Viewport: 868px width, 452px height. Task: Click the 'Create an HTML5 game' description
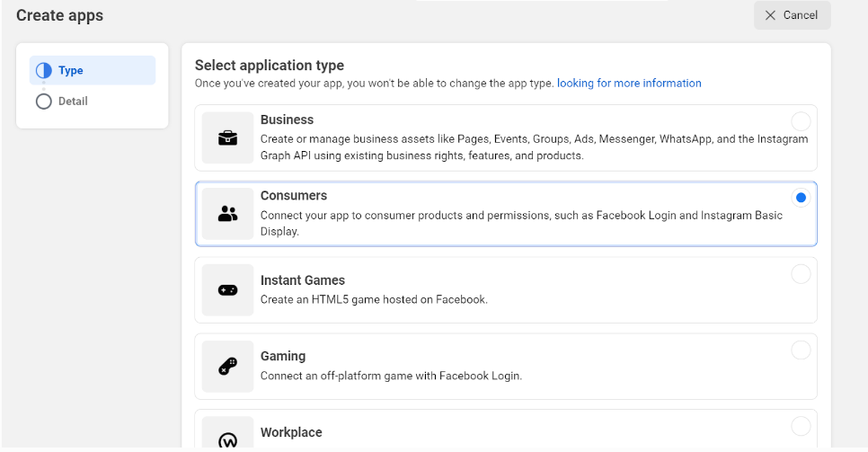tap(374, 299)
